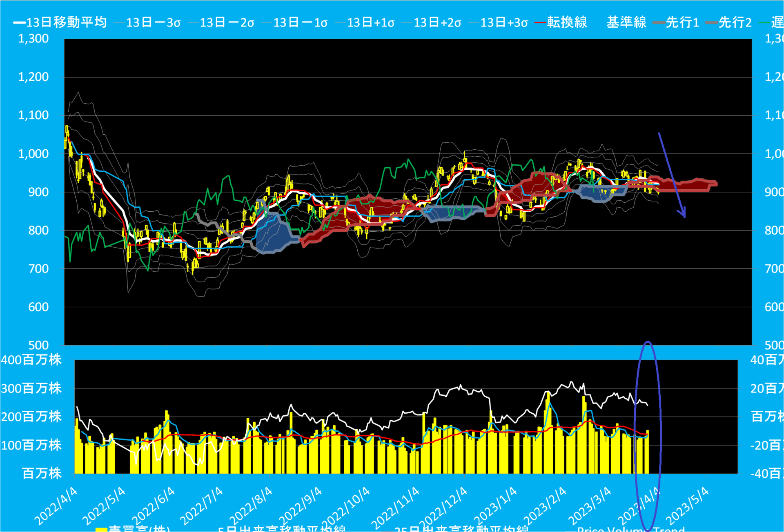Screen dimensions: 784x532
Task: Toggle the 先行1 legend series
Action: (677, 22)
